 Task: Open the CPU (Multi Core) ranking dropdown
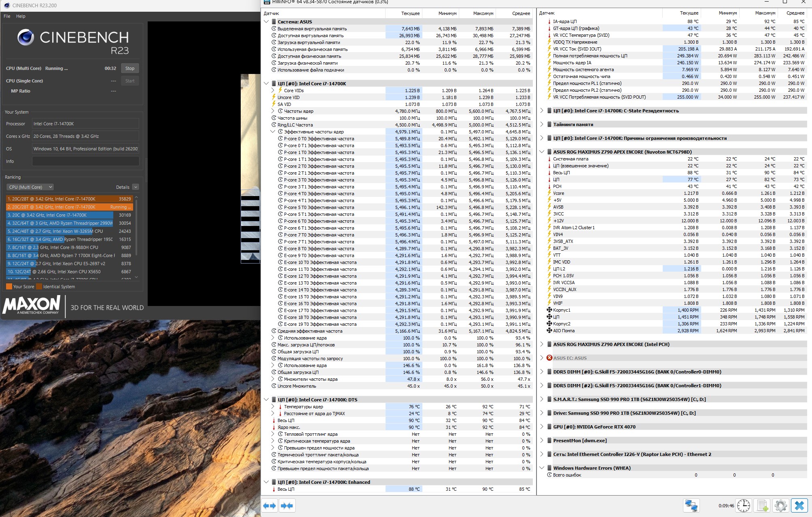(30, 187)
